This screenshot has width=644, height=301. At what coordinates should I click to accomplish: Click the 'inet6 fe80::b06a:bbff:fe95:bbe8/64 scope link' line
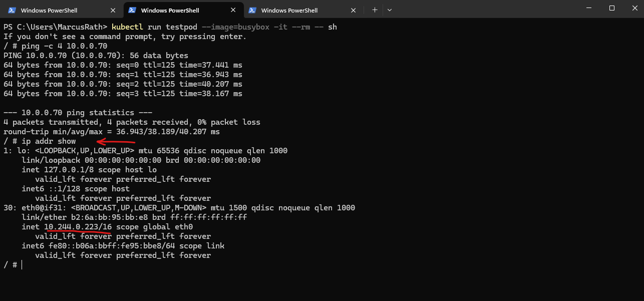[x=123, y=246]
